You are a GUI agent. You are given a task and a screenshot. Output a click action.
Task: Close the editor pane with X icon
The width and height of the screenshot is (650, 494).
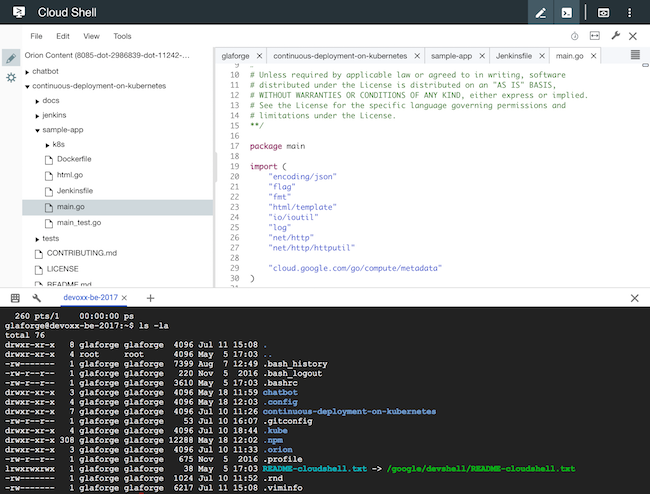click(633, 36)
